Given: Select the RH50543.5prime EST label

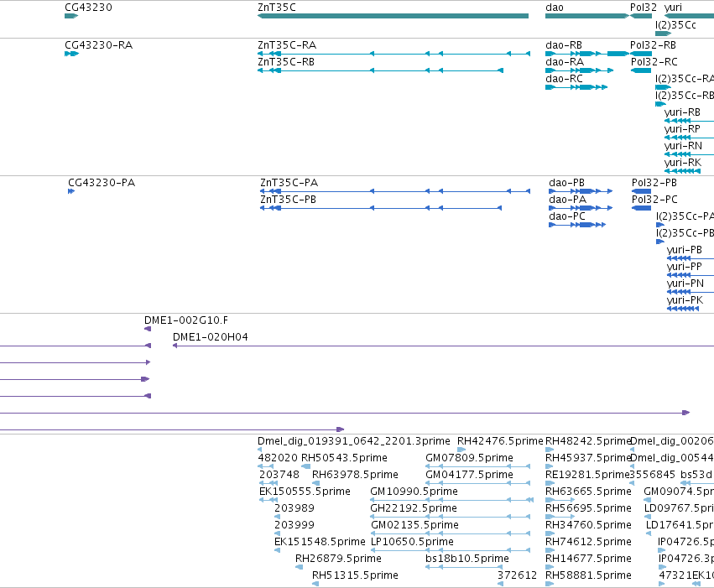Looking at the screenshot, I should point(344,458).
